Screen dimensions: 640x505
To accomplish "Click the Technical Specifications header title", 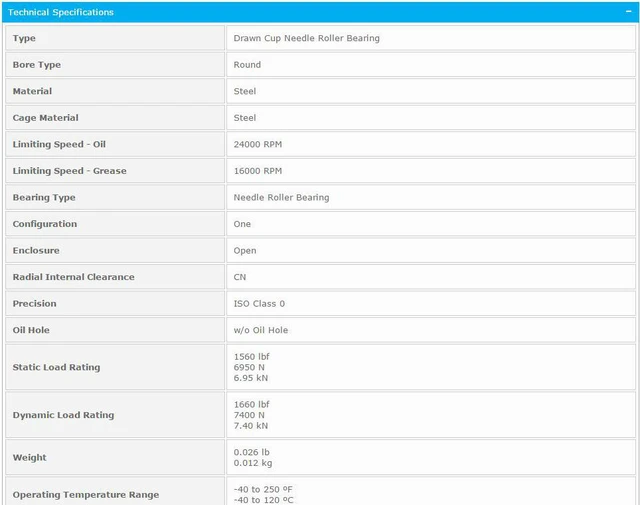I will (61, 12).
